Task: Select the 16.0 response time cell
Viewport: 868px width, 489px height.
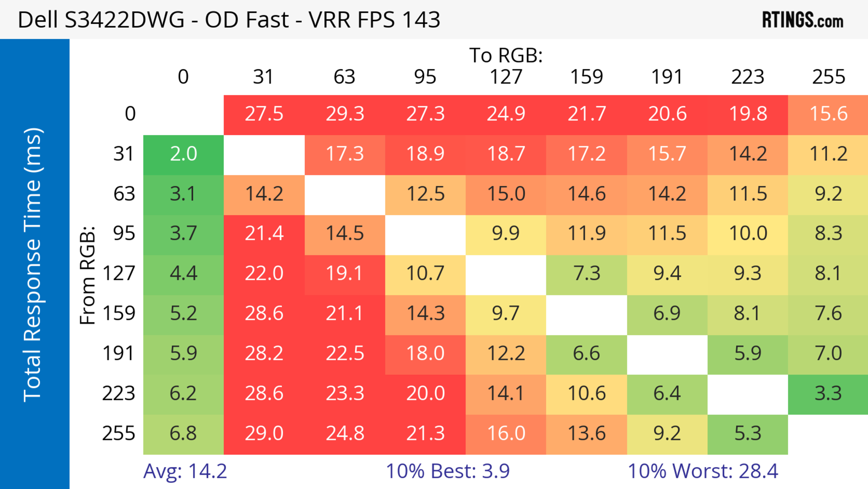Action: [506, 433]
